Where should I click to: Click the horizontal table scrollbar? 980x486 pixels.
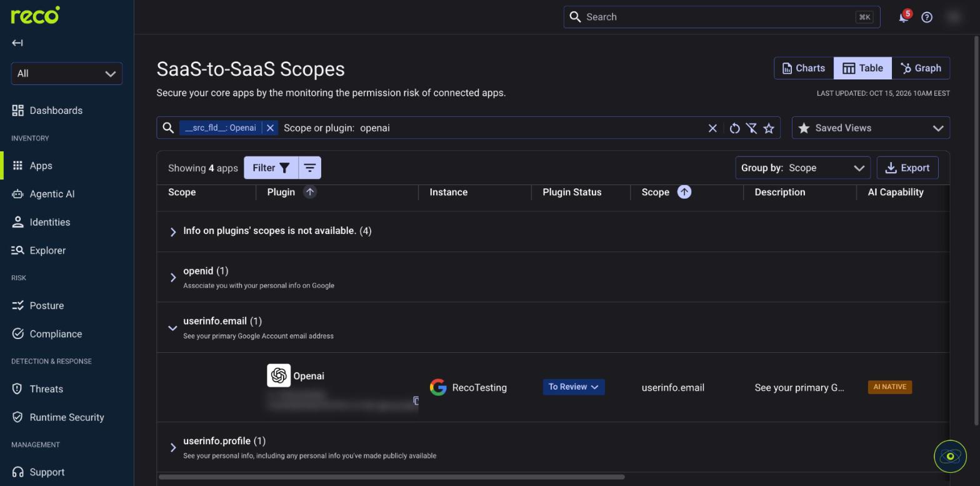point(392,477)
